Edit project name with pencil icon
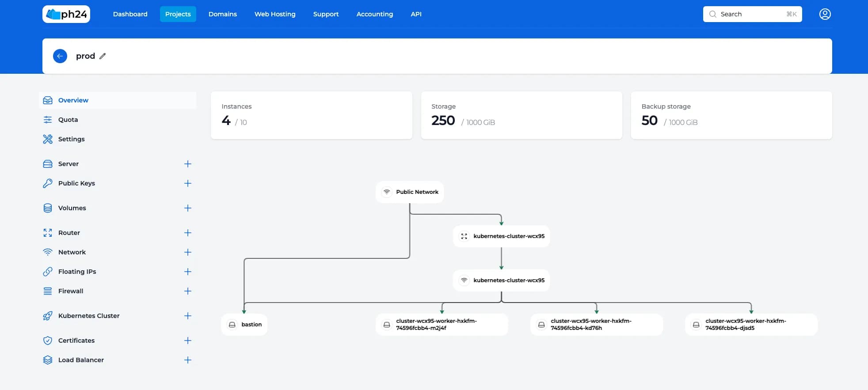 103,56
